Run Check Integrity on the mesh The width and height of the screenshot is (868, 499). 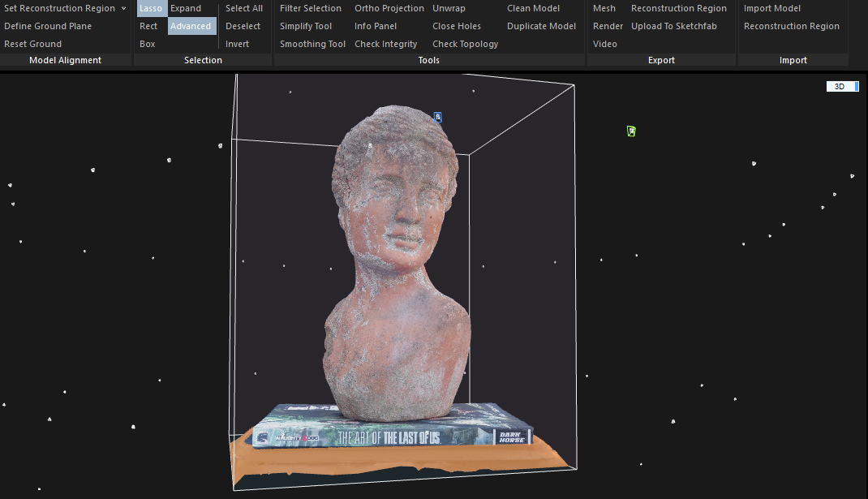[x=385, y=43]
